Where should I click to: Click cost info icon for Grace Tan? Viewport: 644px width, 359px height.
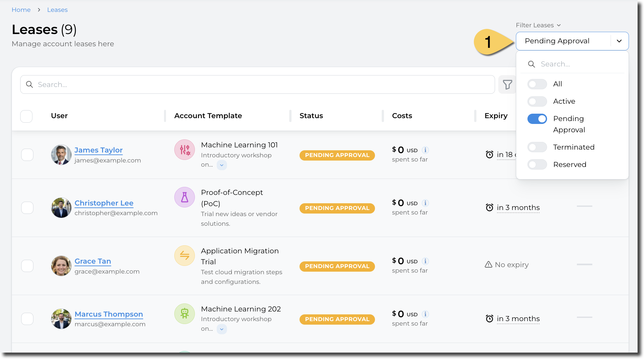tap(425, 261)
